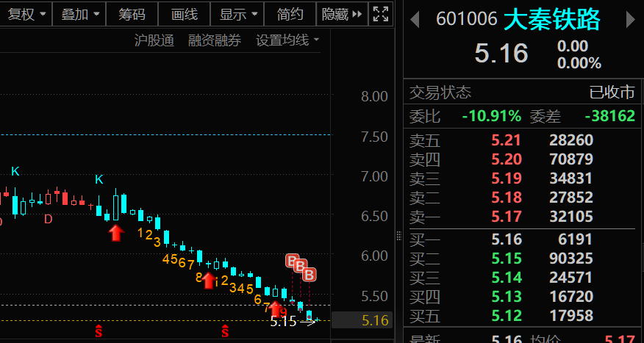644x343 pixels.
Task: Open the 设置均线 dropdown
Action: pos(287,40)
